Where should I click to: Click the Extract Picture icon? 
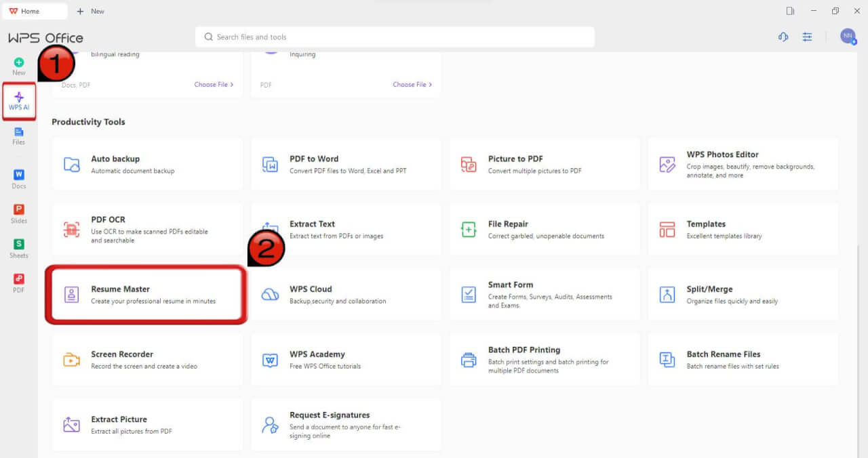point(72,424)
